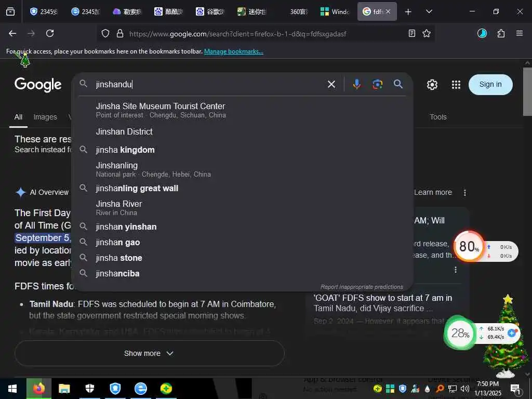Open AI Overview three-dot options
This screenshot has height=399, width=532.
(465, 193)
